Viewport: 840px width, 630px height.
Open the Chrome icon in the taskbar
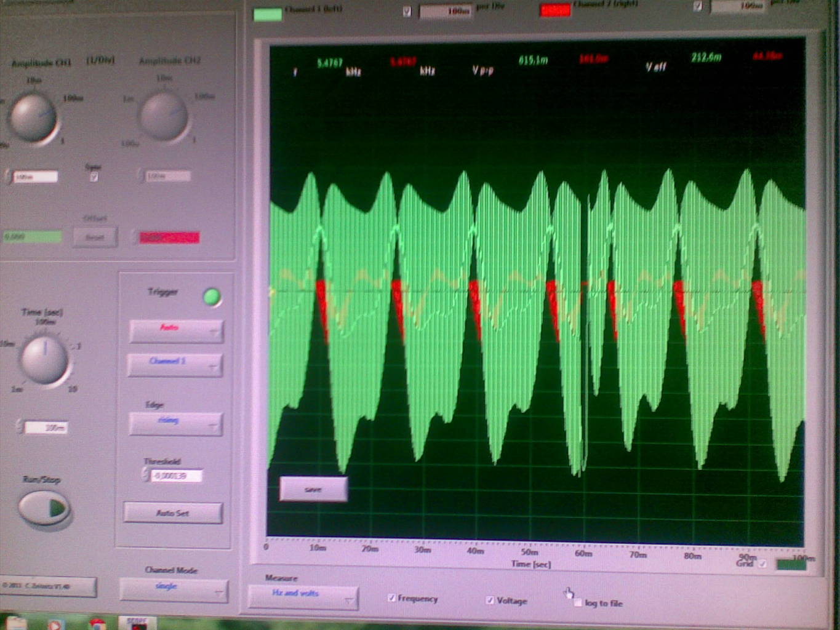pos(97,624)
